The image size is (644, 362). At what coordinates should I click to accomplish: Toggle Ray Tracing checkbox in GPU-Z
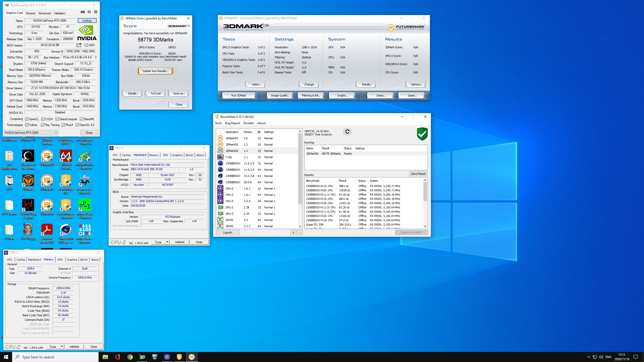[x=43, y=125]
